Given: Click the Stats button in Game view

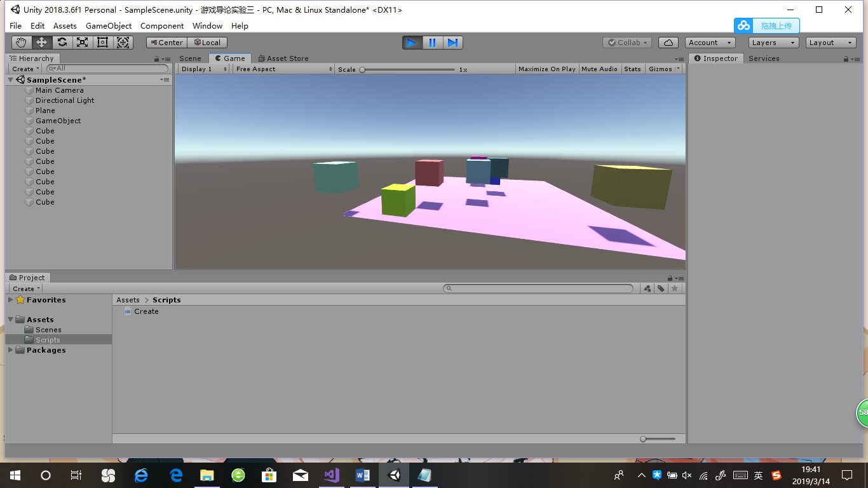Looking at the screenshot, I should point(633,69).
